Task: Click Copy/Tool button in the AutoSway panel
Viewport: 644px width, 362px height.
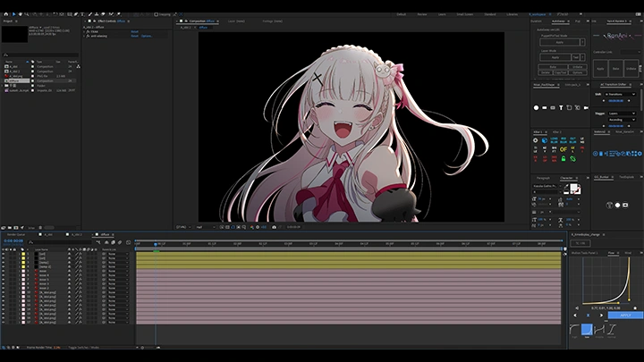Action: (x=561, y=72)
